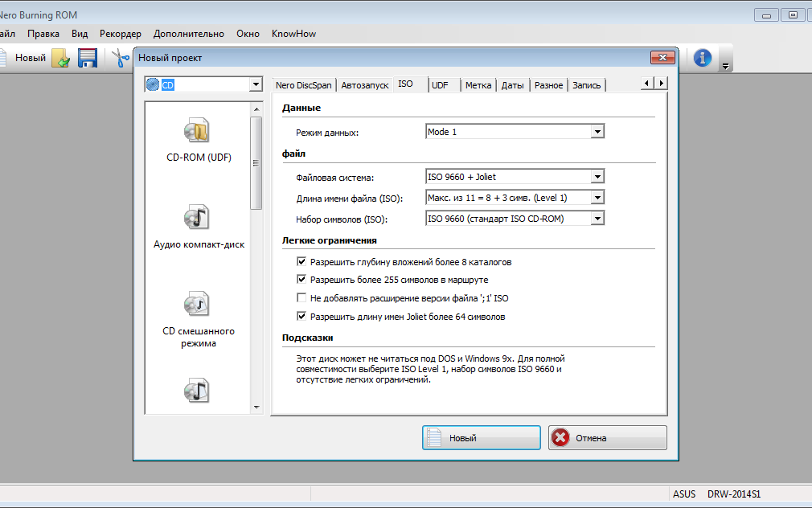This screenshot has height=508, width=812.
Task: Open the KnowHow menu
Action: [293, 34]
